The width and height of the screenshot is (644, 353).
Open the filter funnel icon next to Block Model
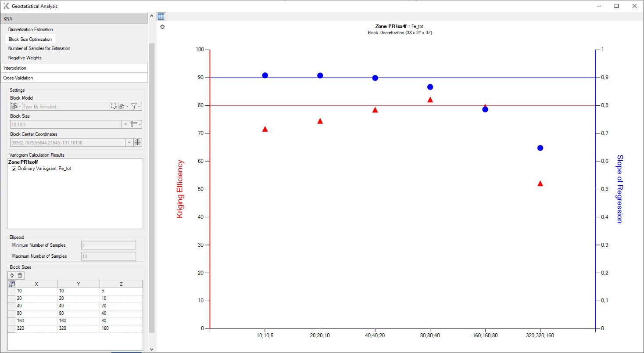(x=134, y=106)
